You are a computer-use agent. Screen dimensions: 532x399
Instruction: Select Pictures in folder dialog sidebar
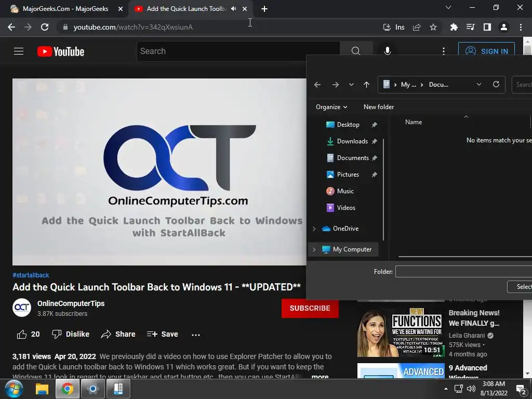coord(348,175)
